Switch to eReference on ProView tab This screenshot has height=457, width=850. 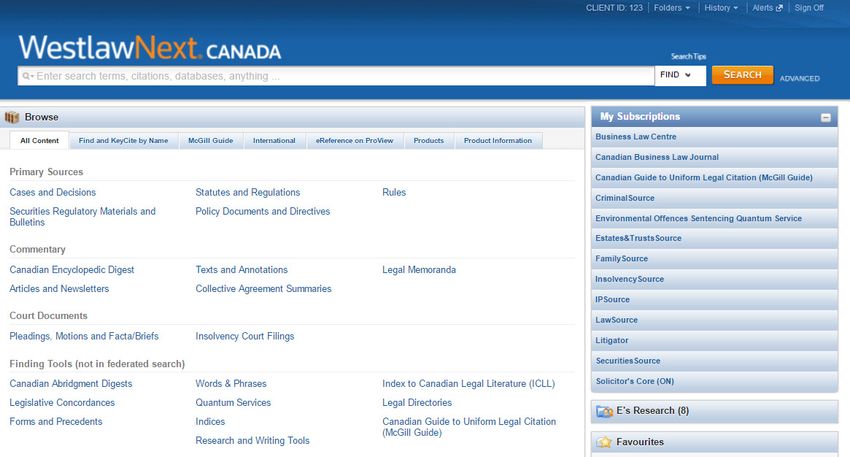click(355, 140)
